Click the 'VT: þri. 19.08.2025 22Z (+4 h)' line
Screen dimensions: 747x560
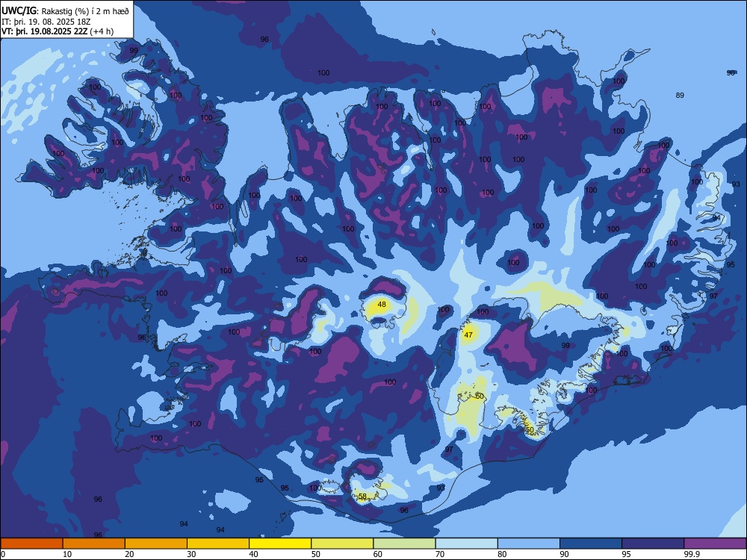[58, 31]
